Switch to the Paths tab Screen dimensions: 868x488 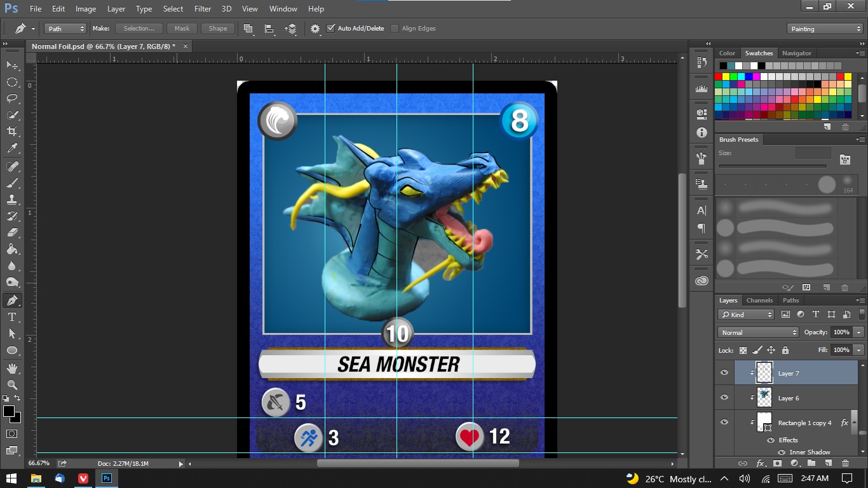tap(790, 301)
